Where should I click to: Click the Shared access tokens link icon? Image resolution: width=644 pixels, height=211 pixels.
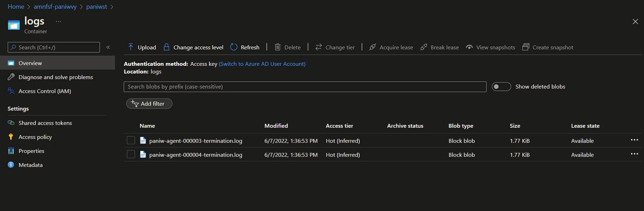point(11,123)
